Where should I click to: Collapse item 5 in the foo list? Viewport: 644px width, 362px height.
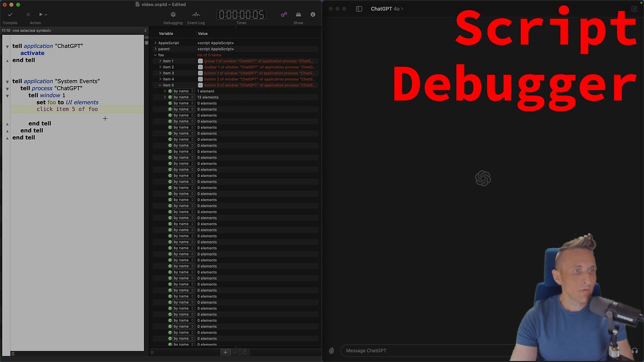pyautogui.click(x=160, y=85)
